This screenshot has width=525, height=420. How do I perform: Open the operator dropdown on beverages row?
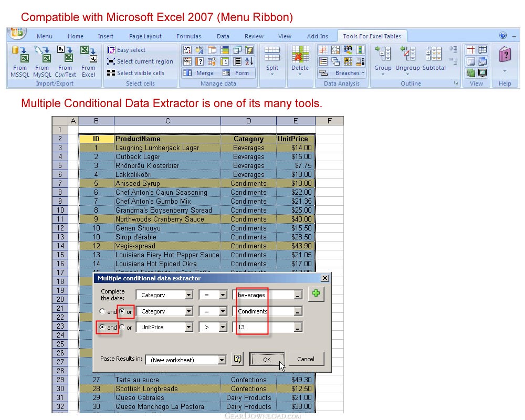point(223,295)
